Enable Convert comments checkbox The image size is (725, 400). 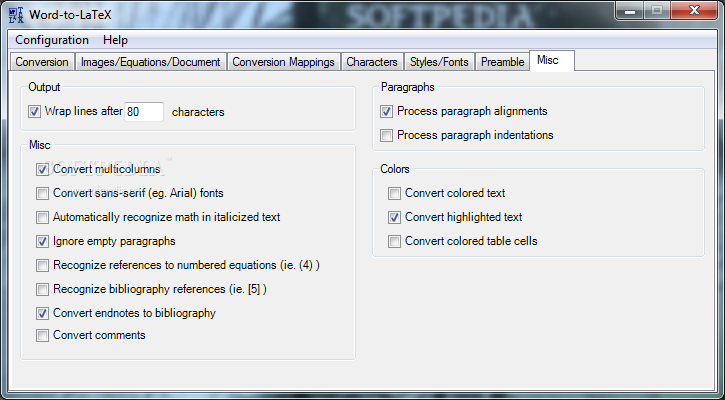point(43,335)
